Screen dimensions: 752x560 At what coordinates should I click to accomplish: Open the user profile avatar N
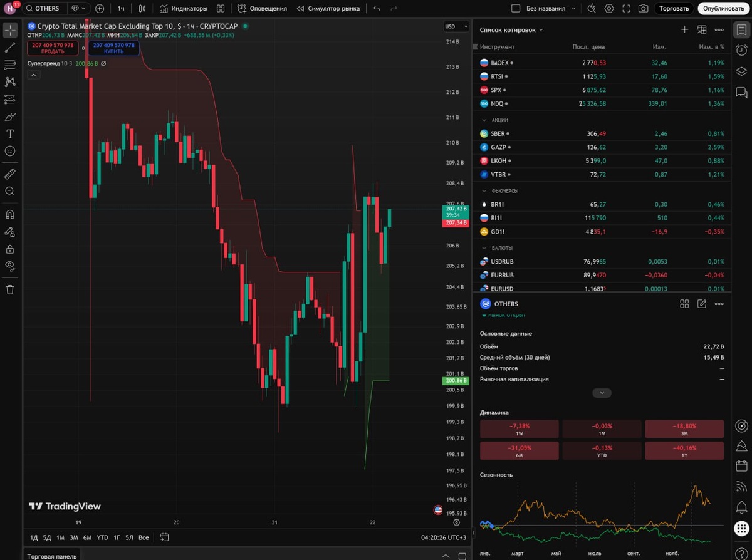(x=11, y=9)
